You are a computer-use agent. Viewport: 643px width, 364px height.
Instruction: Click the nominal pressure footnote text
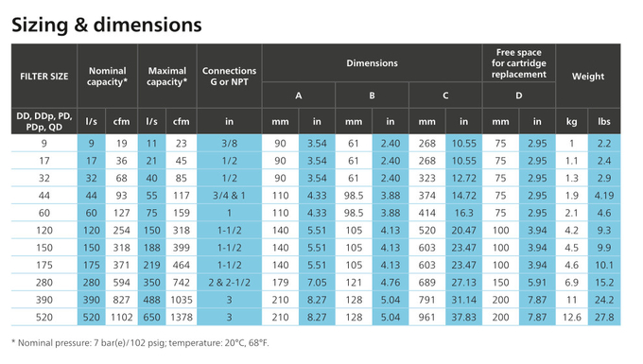tap(140, 343)
